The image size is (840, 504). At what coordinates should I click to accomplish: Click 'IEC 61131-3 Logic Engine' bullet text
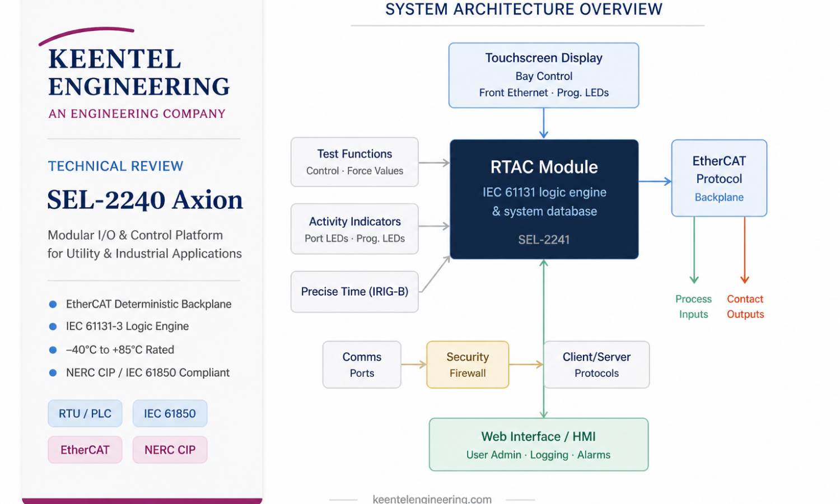coord(127,326)
